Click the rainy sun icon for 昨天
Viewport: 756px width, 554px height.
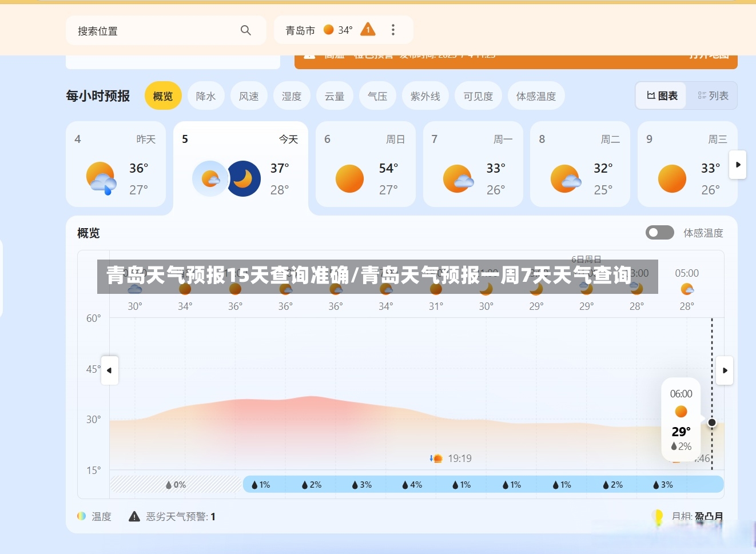pos(101,178)
